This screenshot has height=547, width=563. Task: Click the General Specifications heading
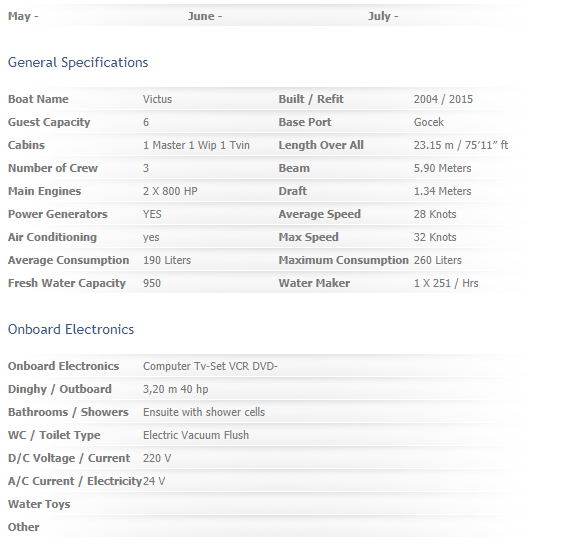pos(78,62)
